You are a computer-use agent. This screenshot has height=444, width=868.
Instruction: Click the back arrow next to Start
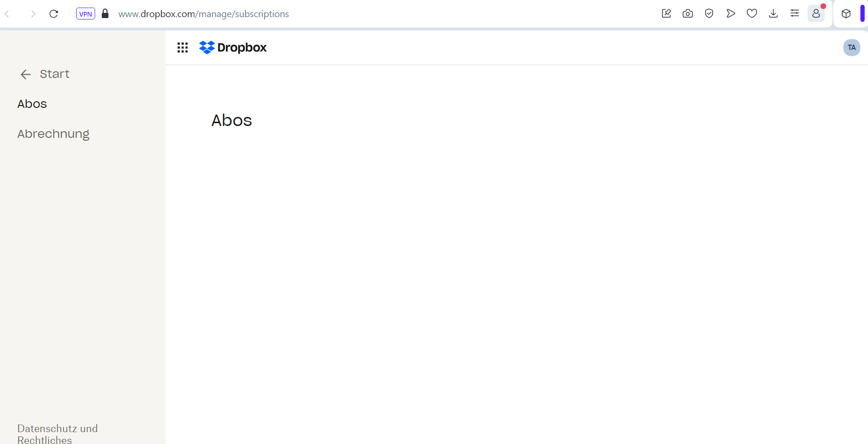coord(26,74)
